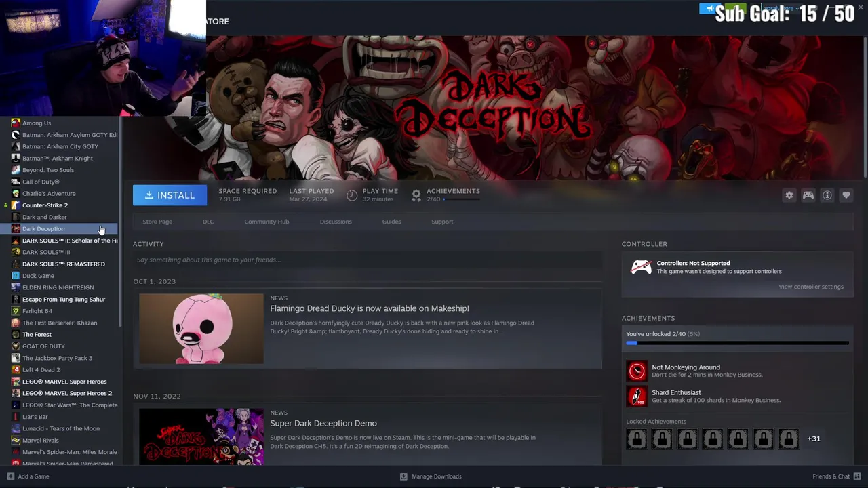Image resolution: width=868 pixels, height=488 pixels.
Task: Open the DLC tab
Action: [x=208, y=222]
